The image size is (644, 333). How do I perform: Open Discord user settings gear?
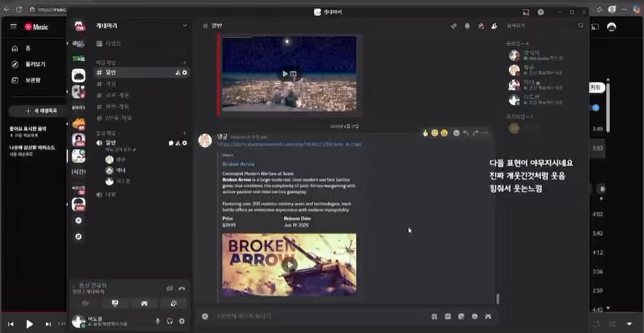pos(182,321)
